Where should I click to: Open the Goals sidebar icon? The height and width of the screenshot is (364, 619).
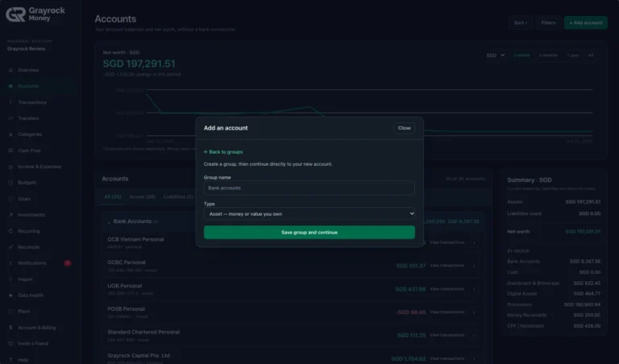tap(10, 199)
